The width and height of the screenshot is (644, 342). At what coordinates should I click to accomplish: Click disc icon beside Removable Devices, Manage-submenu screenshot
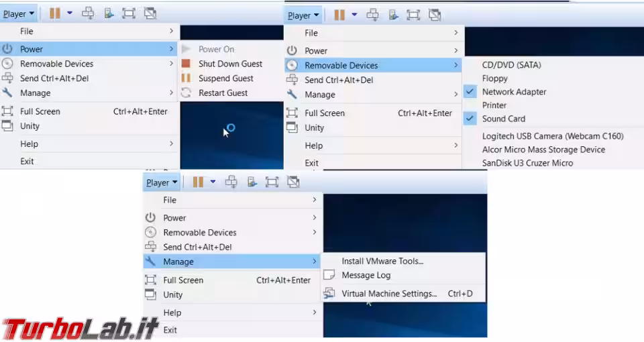(x=150, y=233)
